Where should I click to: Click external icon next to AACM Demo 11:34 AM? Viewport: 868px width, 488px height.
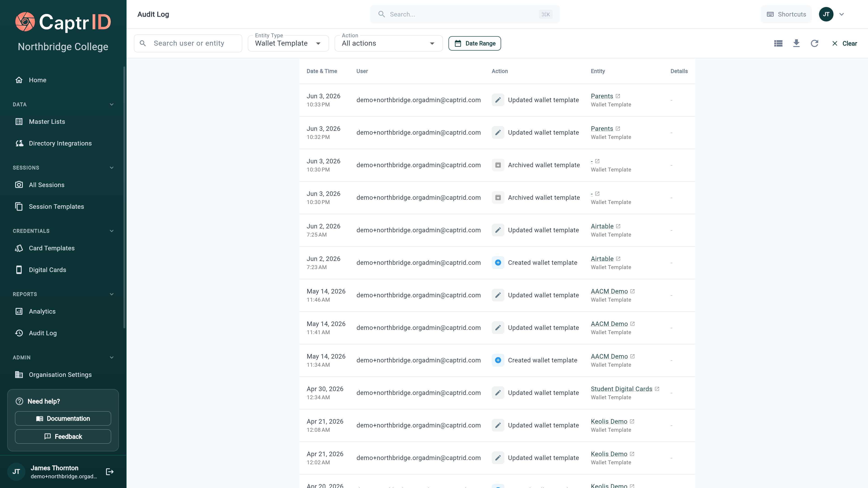(x=632, y=356)
